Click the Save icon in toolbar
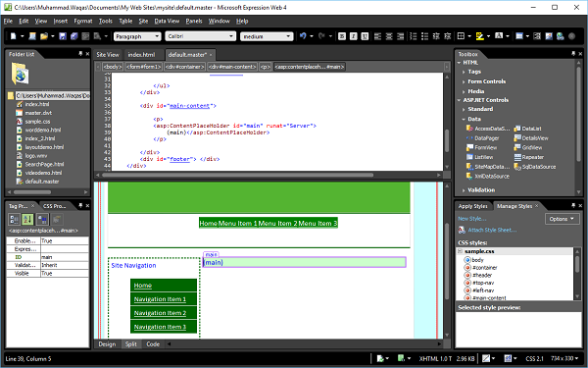Screen dimensions: 588x368 point(63,36)
